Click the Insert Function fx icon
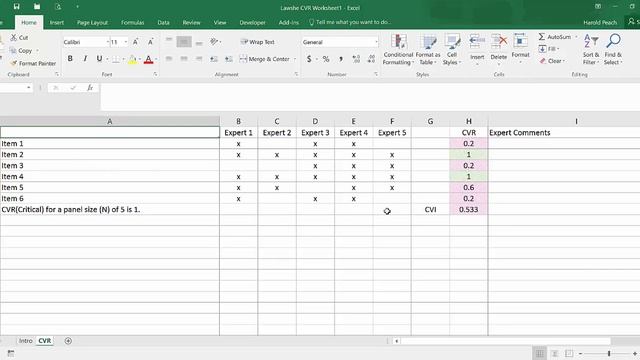Image resolution: width=640 pixels, height=360 pixels. pyautogui.click(x=90, y=88)
